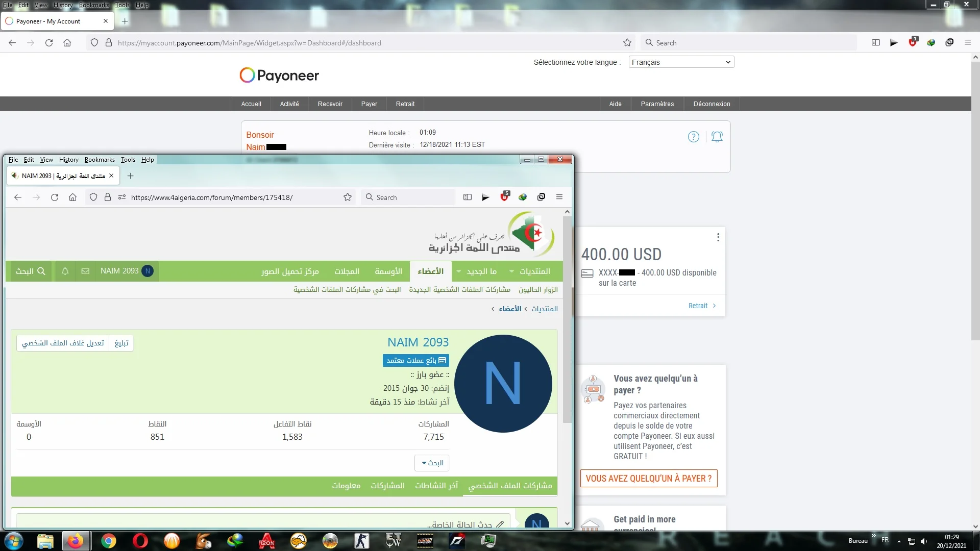Switch to the المشاركات profile tab
This screenshot has height=551, width=980.
coord(387,485)
